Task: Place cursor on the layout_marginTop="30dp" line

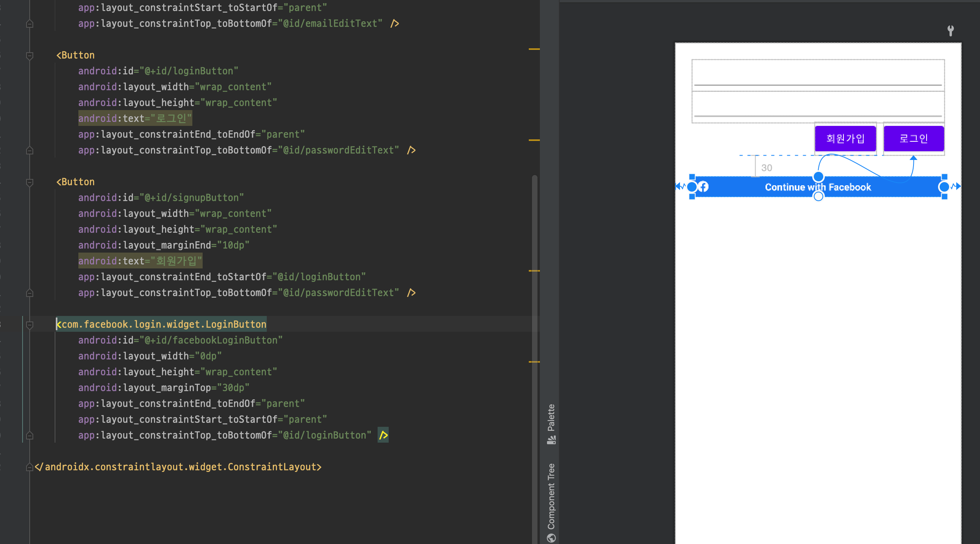Action: pos(163,388)
